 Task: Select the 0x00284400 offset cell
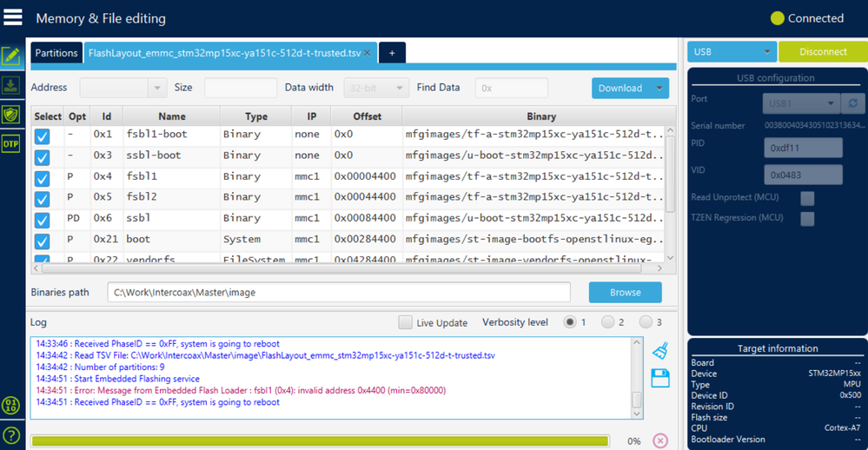click(365, 240)
